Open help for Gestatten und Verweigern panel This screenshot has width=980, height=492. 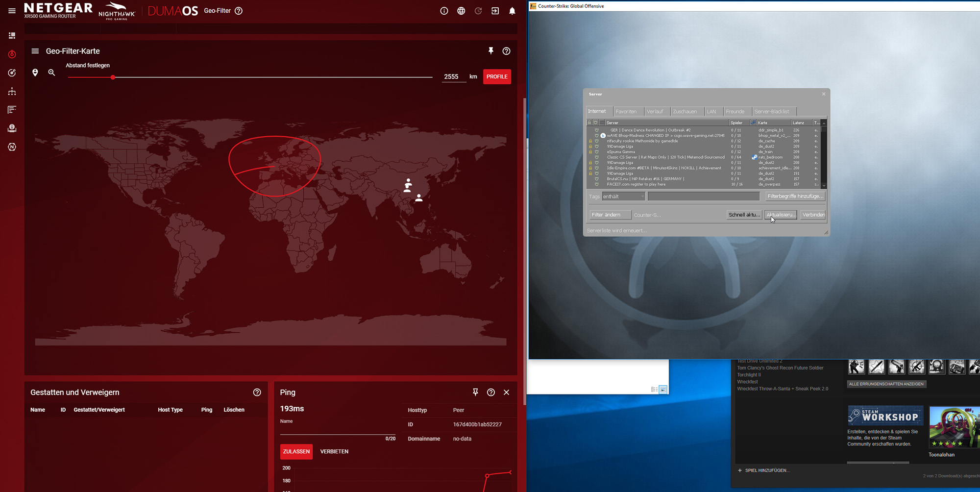tap(257, 392)
